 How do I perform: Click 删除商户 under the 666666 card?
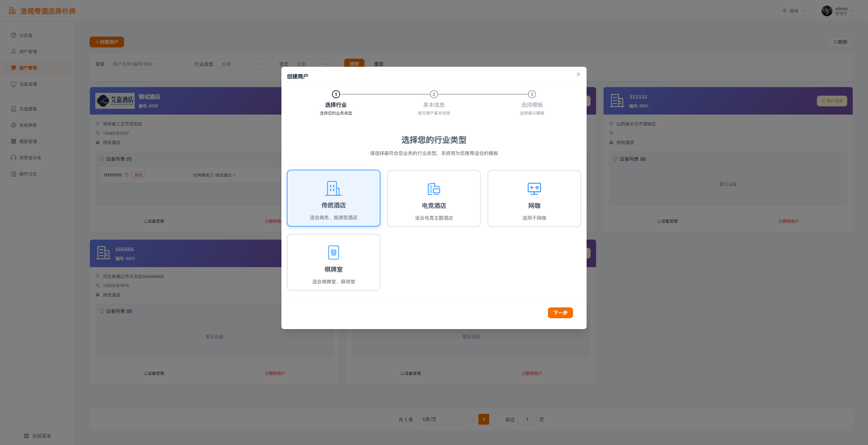coord(275,373)
